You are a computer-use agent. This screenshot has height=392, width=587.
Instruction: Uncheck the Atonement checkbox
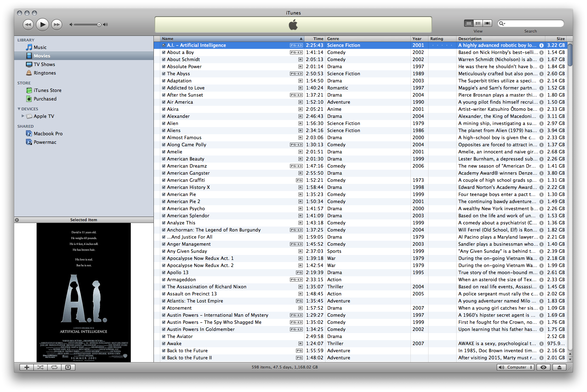tap(163, 308)
